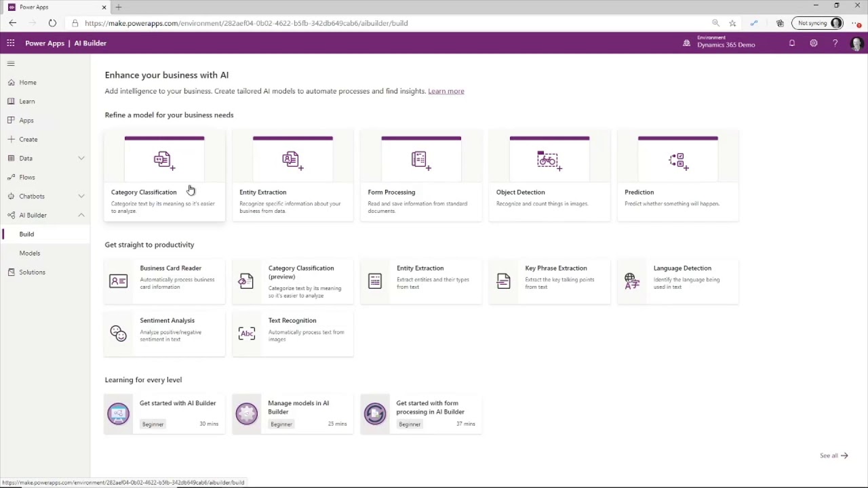Click browser back arrow button
The width and height of the screenshot is (868, 488).
[12, 23]
